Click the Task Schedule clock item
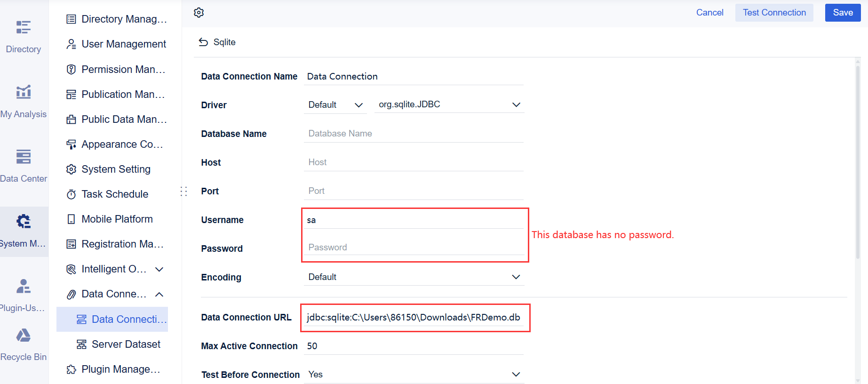 tap(114, 194)
